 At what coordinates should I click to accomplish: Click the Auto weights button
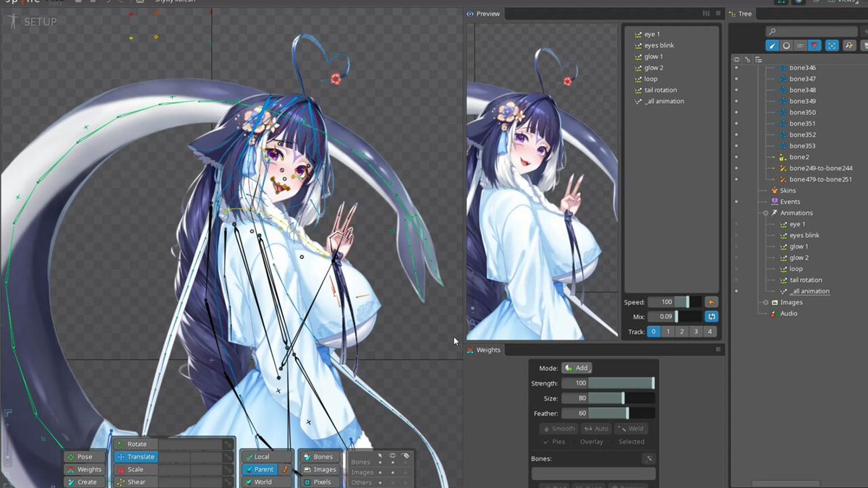tap(597, 429)
